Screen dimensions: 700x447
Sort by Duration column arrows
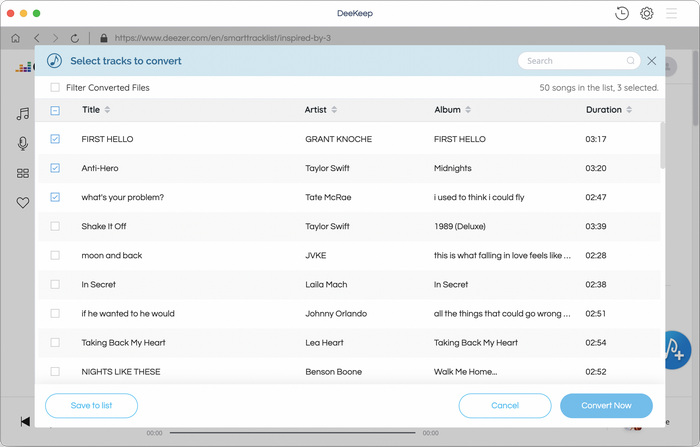629,110
